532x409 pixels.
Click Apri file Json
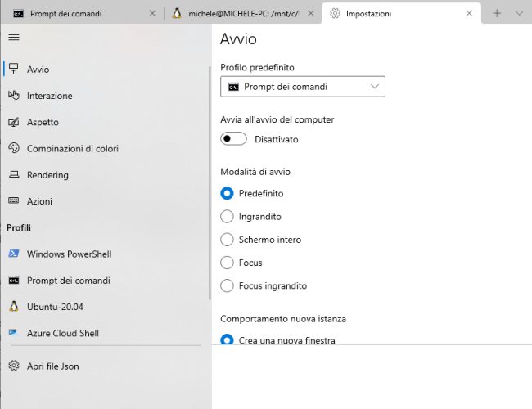pos(52,366)
